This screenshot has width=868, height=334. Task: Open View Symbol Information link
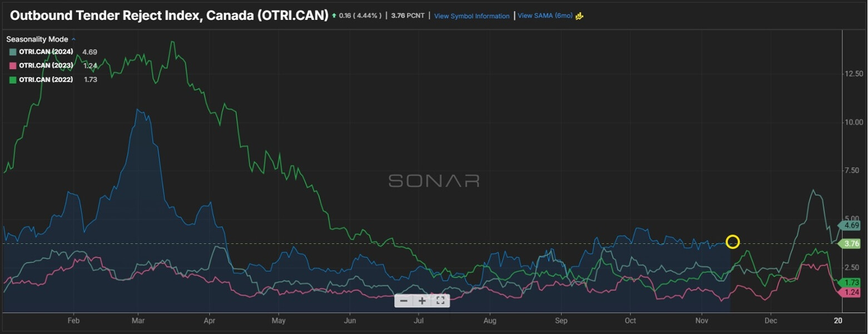point(472,16)
